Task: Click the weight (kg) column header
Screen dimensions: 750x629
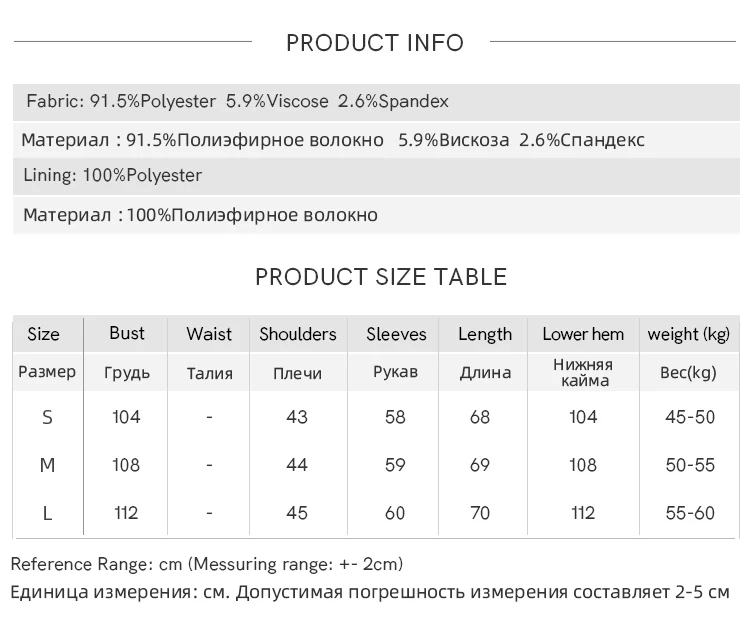Action: pos(689,334)
